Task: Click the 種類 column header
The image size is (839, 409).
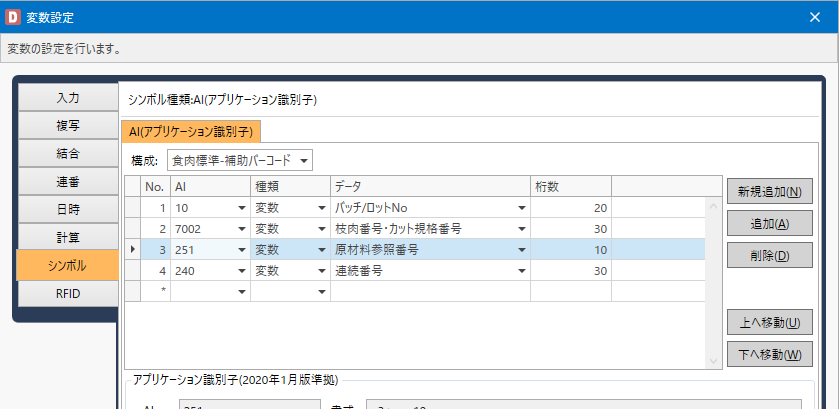Action: [x=290, y=186]
